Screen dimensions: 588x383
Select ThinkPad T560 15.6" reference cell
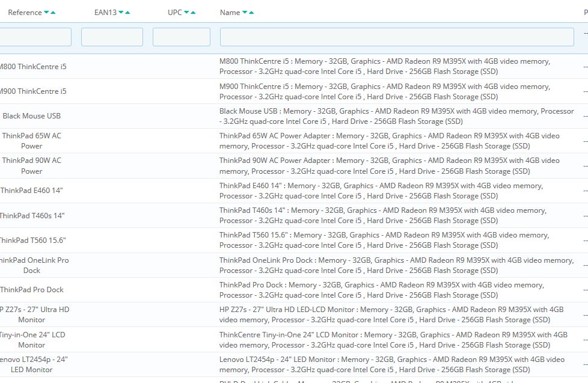(x=32, y=241)
